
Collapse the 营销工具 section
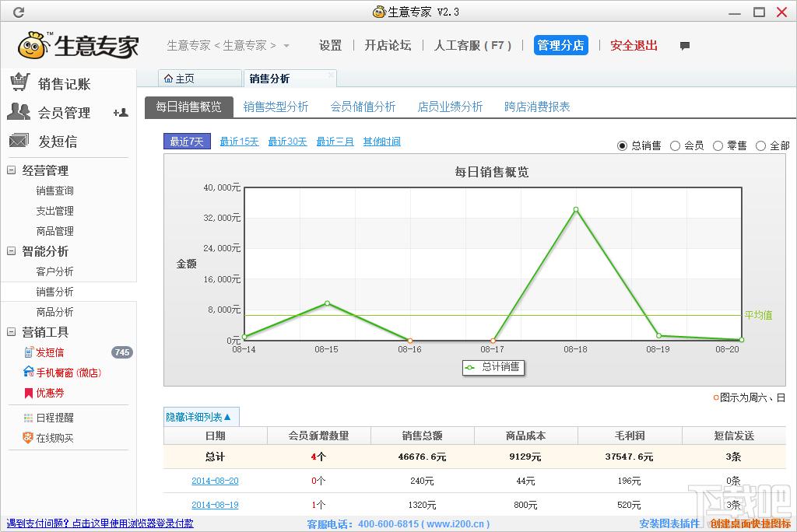11,332
